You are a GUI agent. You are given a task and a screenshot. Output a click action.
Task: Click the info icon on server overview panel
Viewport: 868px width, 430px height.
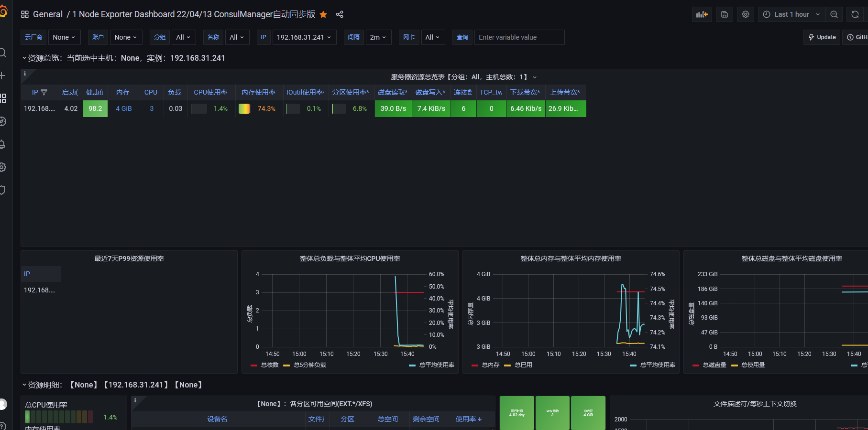(x=25, y=74)
